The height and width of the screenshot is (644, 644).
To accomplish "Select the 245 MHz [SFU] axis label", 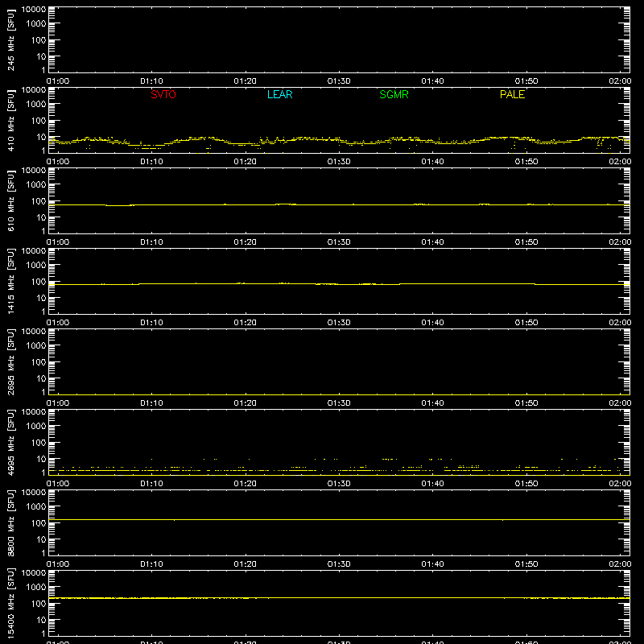I will 10,39.
